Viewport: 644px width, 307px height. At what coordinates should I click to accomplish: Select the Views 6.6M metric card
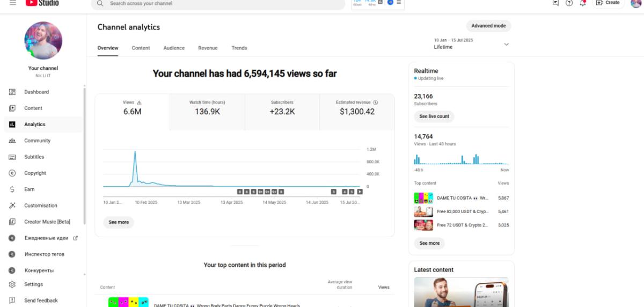(x=133, y=112)
